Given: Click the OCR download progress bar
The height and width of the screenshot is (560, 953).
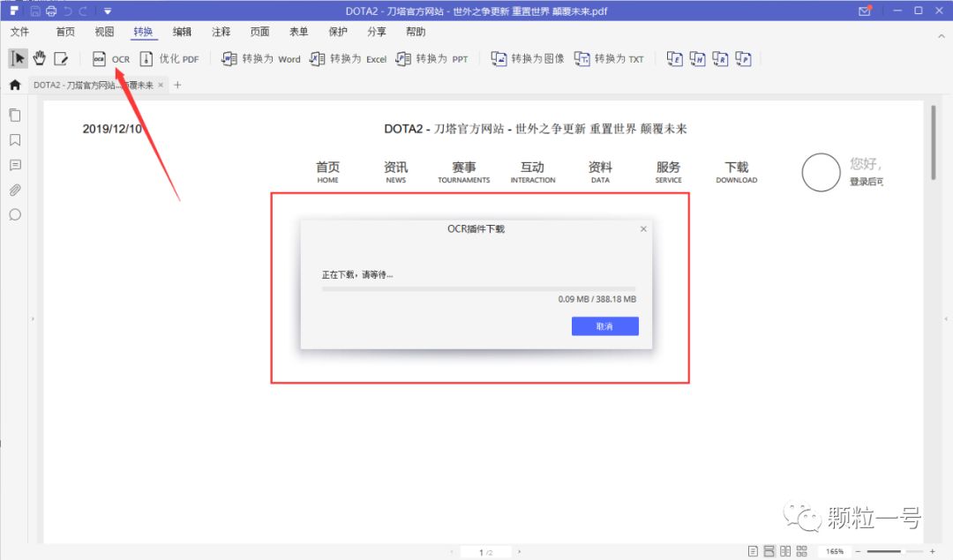Looking at the screenshot, I should point(478,289).
